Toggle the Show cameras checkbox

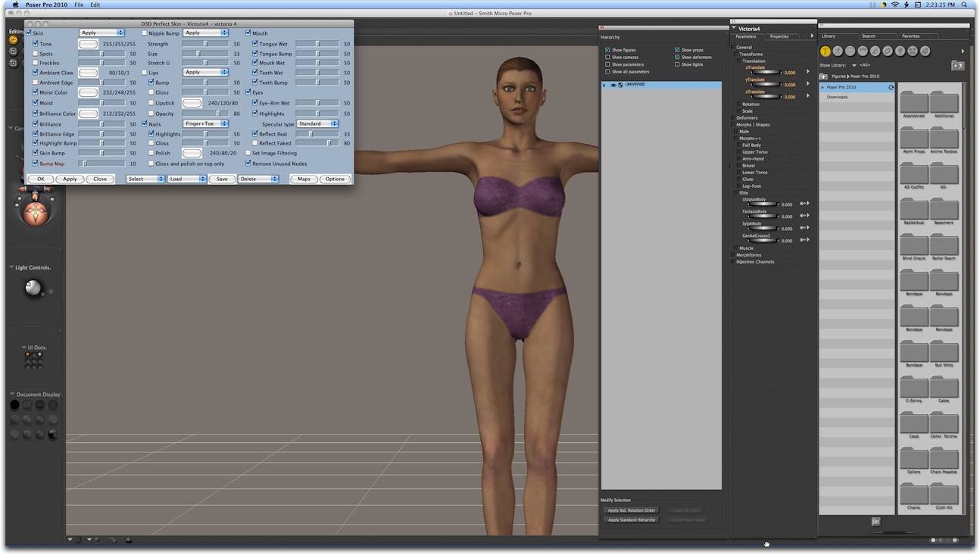click(x=607, y=58)
